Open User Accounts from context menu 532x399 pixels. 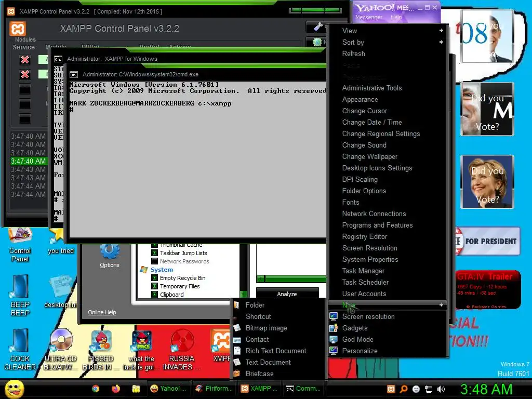click(364, 294)
